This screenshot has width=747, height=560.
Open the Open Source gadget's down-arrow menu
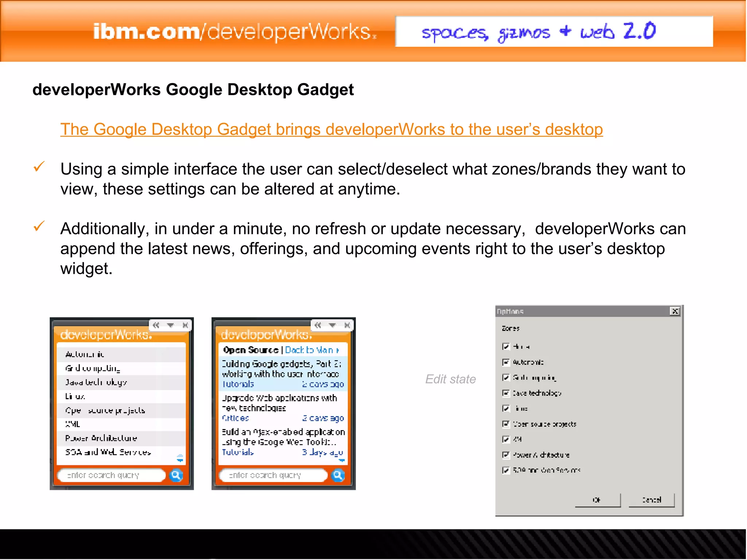click(332, 325)
